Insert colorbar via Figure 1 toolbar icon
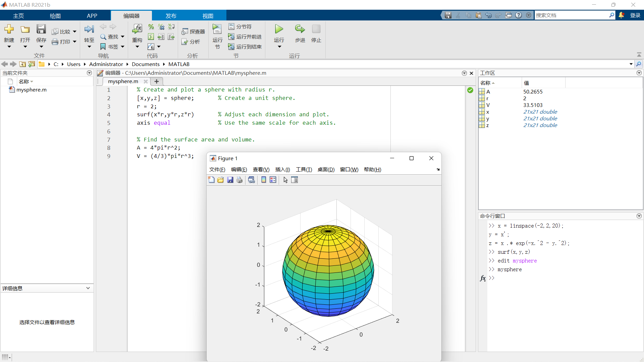This screenshot has width=644, height=362. coord(264,180)
